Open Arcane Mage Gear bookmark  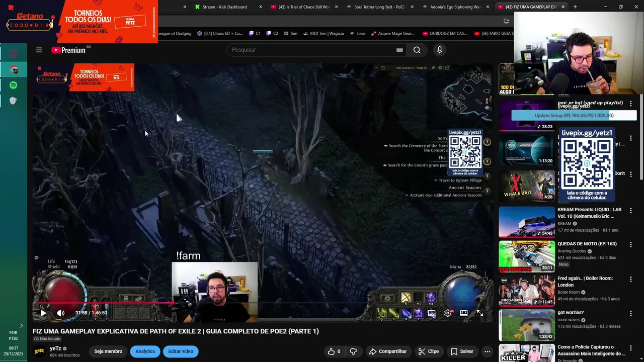tap(392, 34)
